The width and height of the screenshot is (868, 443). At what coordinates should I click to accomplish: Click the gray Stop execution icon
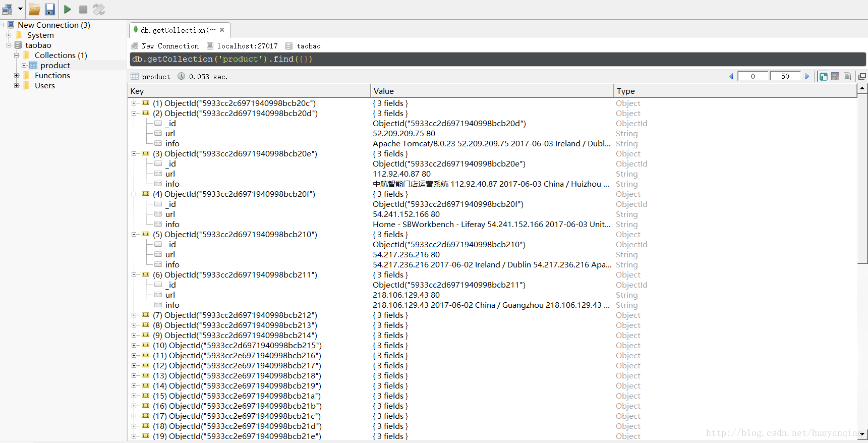click(x=83, y=9)
